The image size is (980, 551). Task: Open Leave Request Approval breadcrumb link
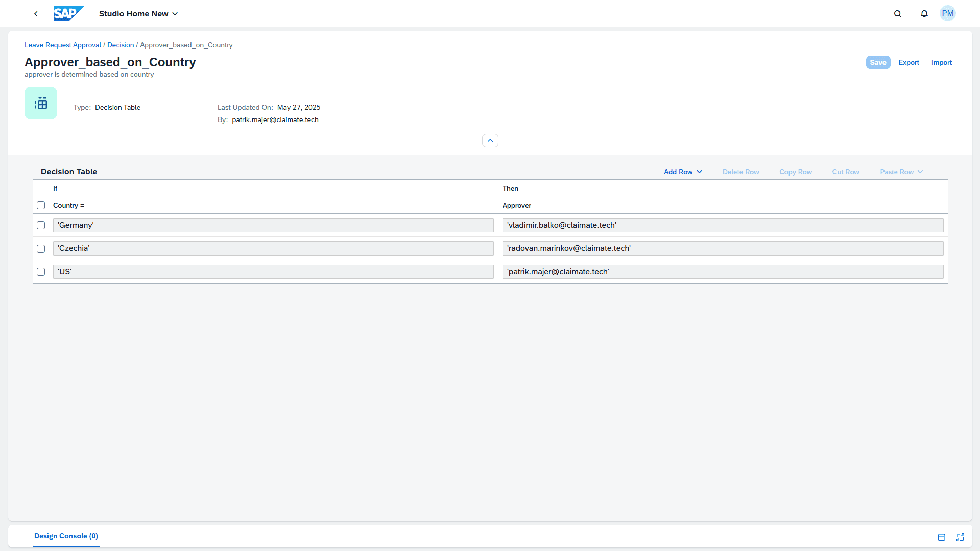[63, 45]
